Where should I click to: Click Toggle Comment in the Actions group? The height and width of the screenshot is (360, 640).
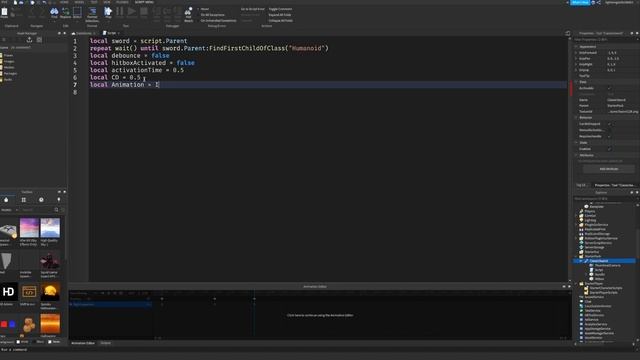pos(280,9)
